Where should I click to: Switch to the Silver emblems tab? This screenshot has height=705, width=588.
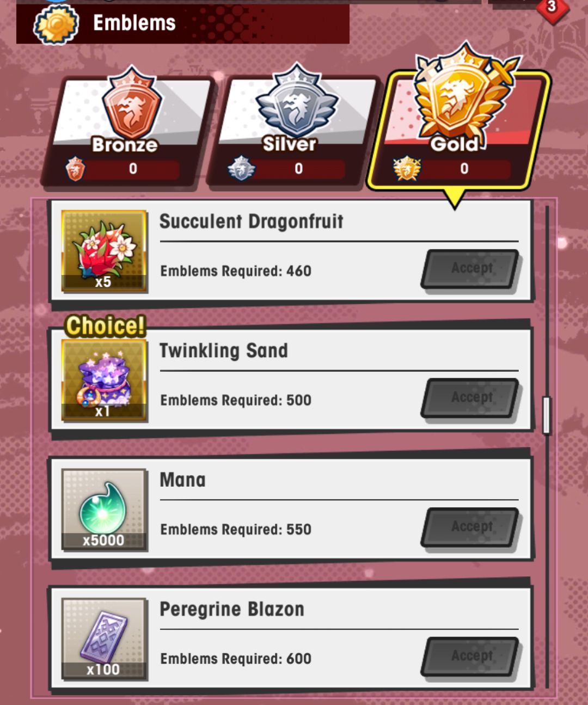pos(294,131)
